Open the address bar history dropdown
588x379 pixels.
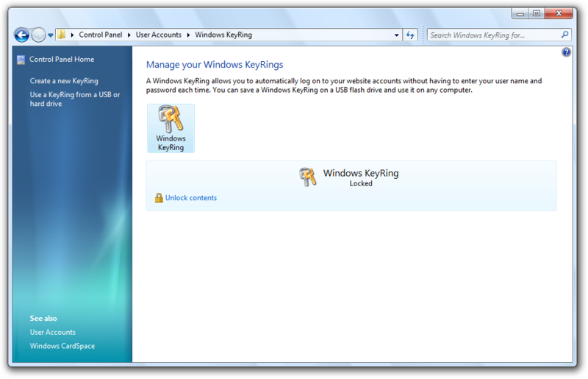tap(396, 35)
